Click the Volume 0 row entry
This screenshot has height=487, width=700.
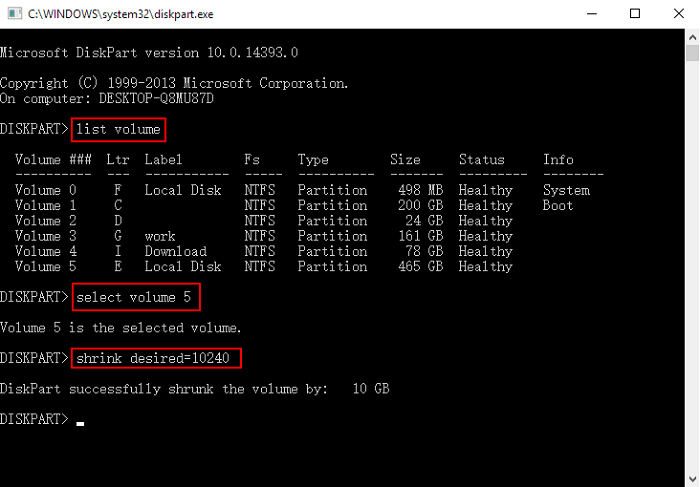[38, 190]
